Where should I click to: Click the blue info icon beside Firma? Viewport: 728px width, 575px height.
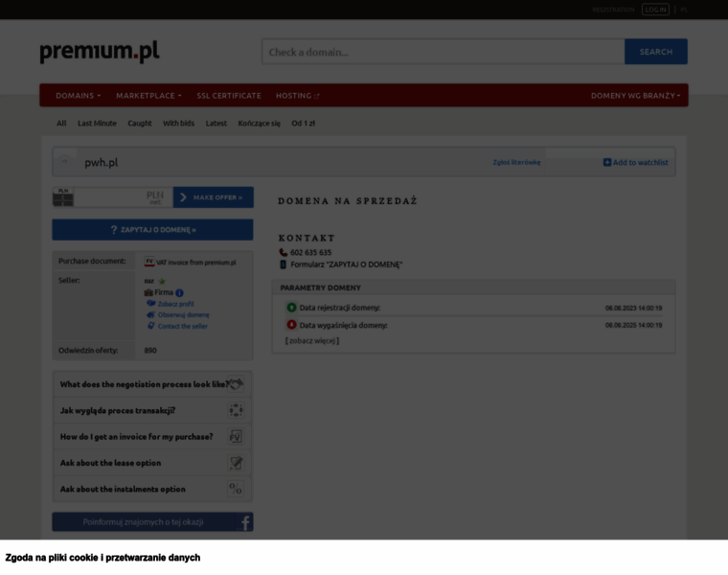coord(179,292)
